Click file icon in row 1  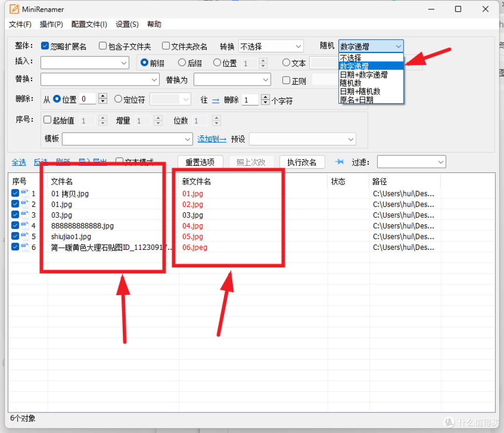point(25,193)
